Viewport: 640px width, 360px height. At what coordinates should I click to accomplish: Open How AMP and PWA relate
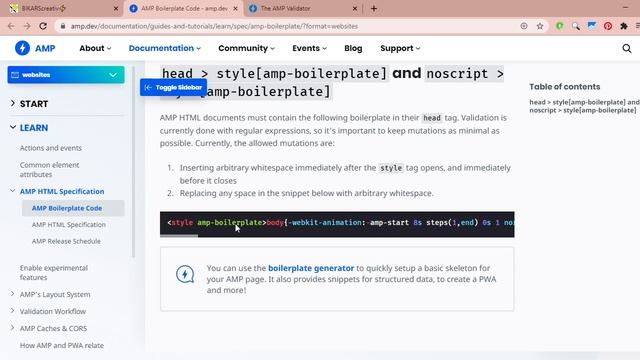(62, 345)
